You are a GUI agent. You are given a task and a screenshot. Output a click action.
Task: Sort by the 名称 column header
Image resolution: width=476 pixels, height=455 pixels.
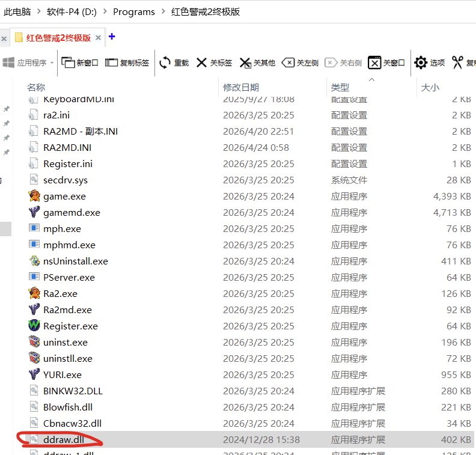(36, 87)
